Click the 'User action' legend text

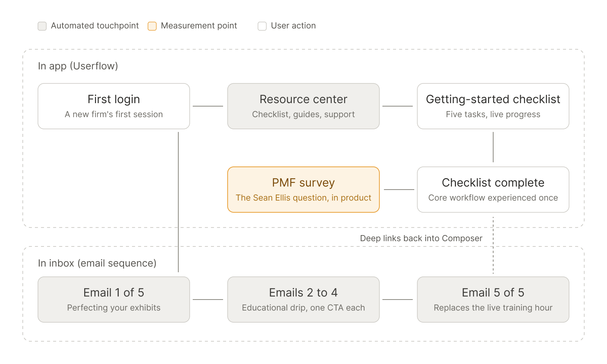pyautogui.click(x=293, y=26)
